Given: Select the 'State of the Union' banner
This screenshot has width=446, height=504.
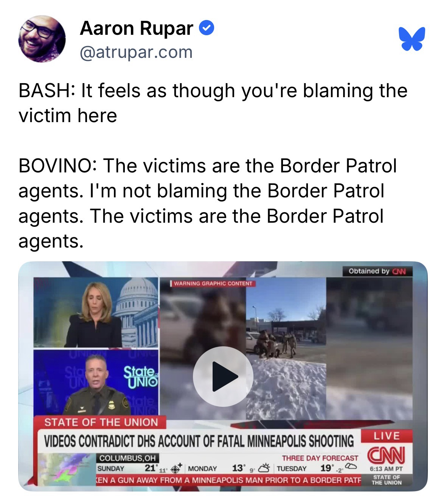Looking at the screenshot, I should coord(101,422).
